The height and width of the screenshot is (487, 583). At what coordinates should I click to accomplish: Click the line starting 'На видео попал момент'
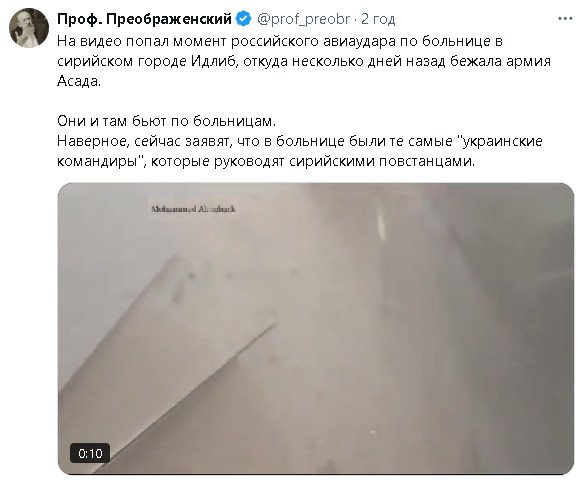click(280, 41)
